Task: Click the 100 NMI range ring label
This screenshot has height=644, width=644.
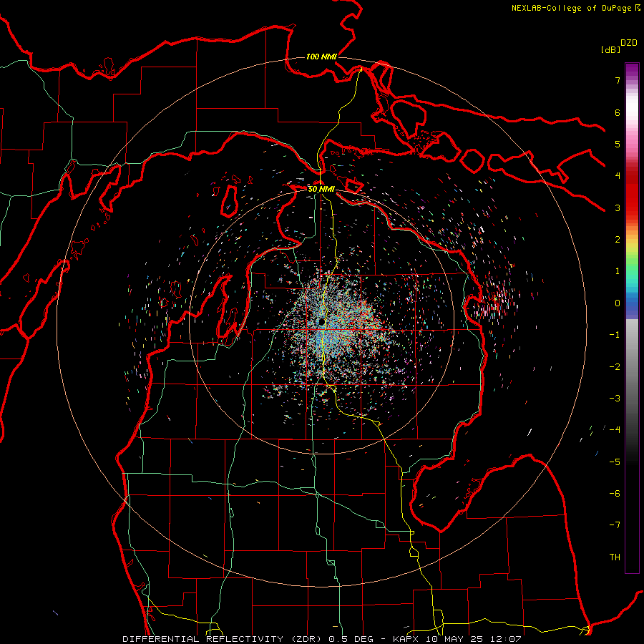Action: coord(321,57)
